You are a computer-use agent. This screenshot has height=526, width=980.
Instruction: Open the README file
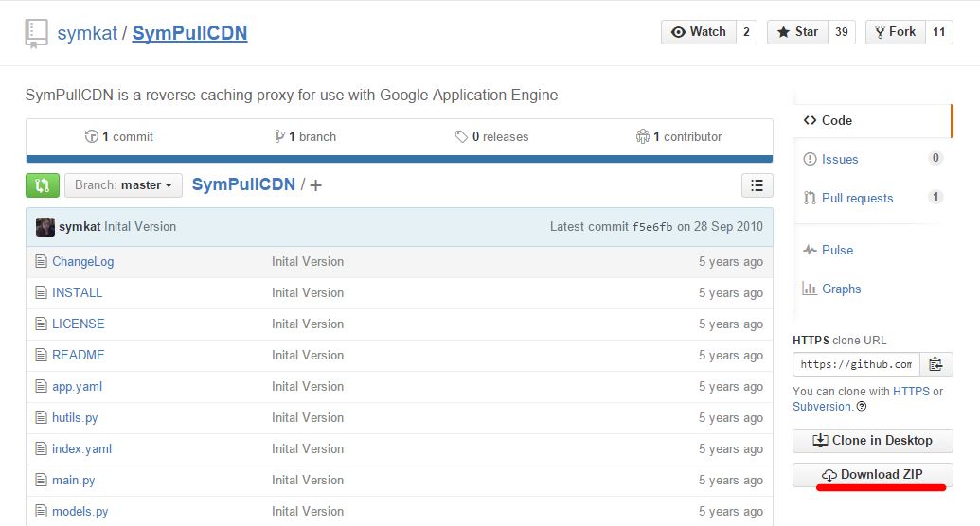(79, 356)
